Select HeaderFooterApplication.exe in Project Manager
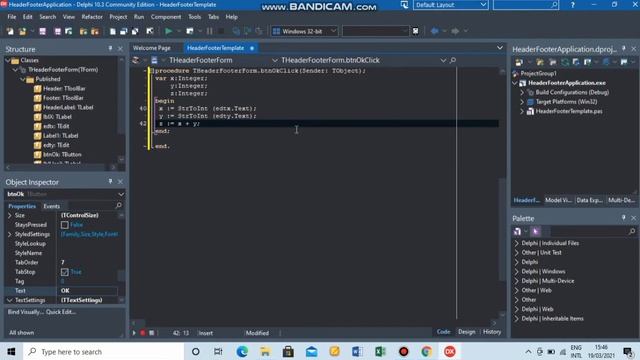Viewport: 640px width, 360px height. click(567, 83)
